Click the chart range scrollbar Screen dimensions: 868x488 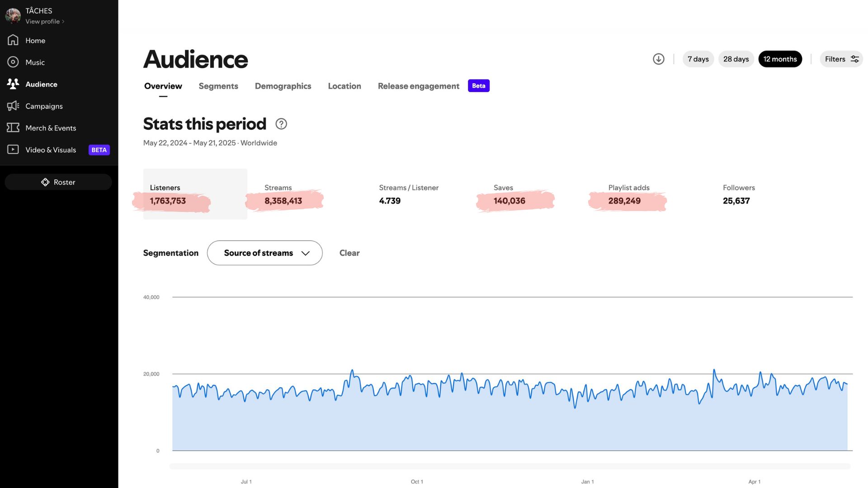(510, 466)
